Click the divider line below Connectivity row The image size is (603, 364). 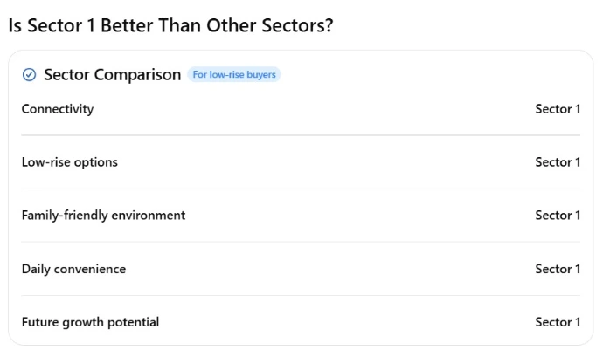tap(301, 135)
